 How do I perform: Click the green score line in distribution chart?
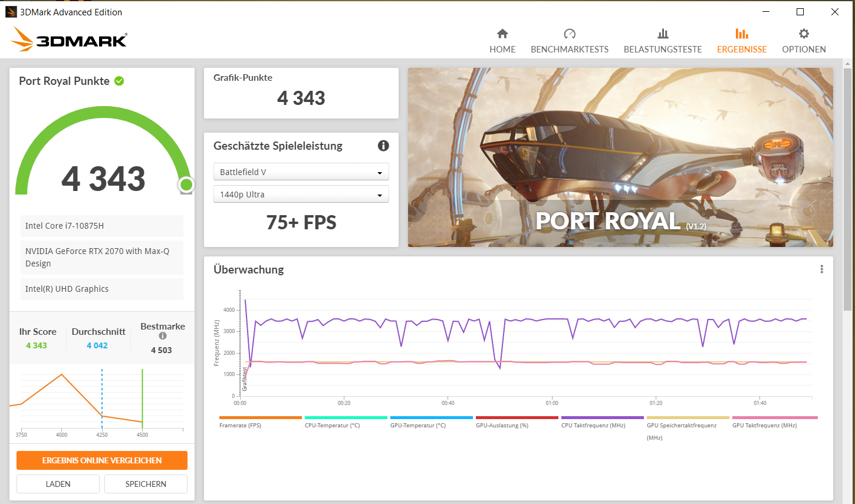(x=142, y=399)
